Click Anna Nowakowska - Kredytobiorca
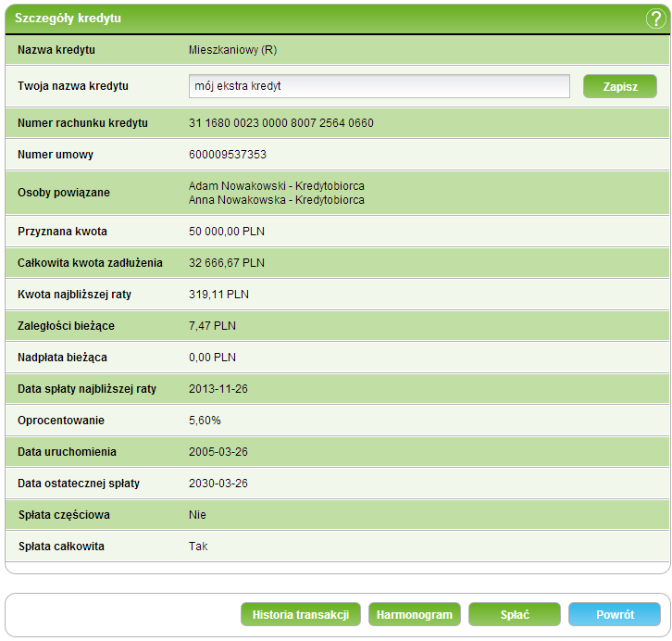The width and height of the screenshot is (672, 641). [277, 200]
